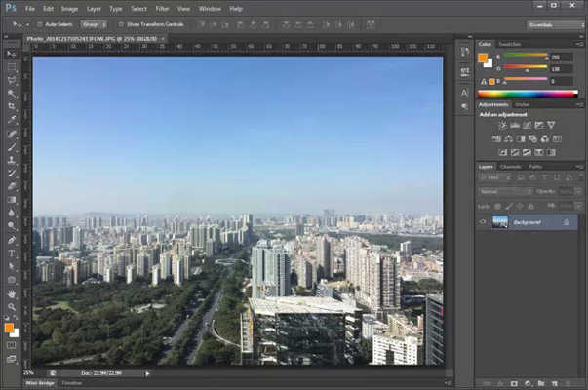Select the Magic Wand tool
The width and height of the screenshot is (588, 390).
12,94
